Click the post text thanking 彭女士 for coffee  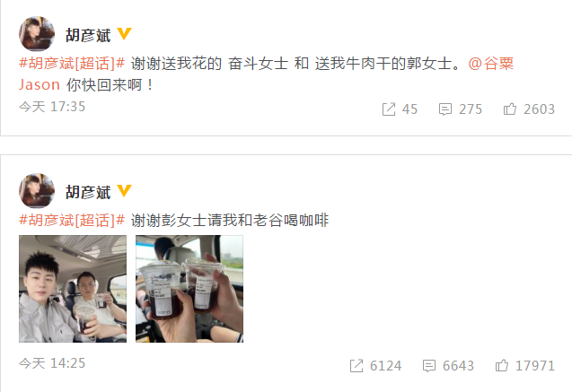coord(230,220)
